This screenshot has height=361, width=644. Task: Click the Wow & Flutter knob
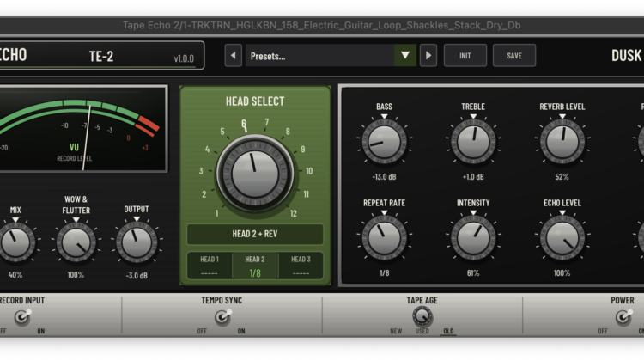(76, 242)
